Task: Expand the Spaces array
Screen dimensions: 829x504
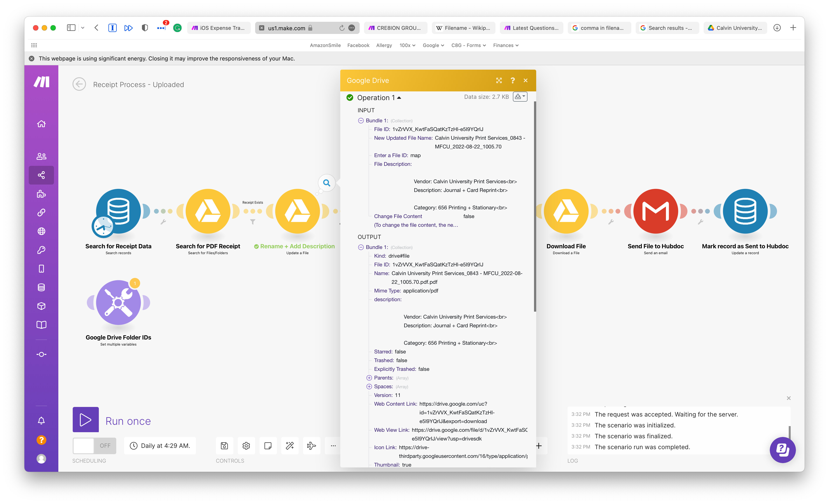Action: 369,387
